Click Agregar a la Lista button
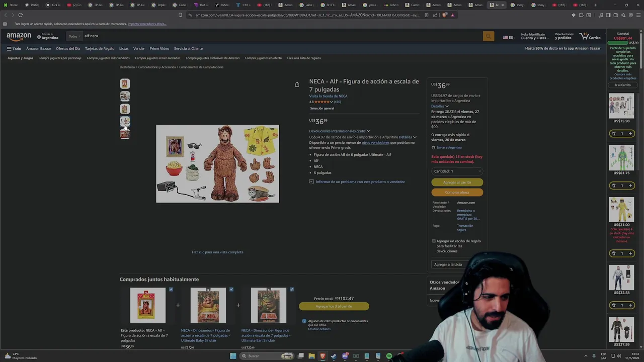The width and height of the screenshot is (644, 362). click(448, 264)
